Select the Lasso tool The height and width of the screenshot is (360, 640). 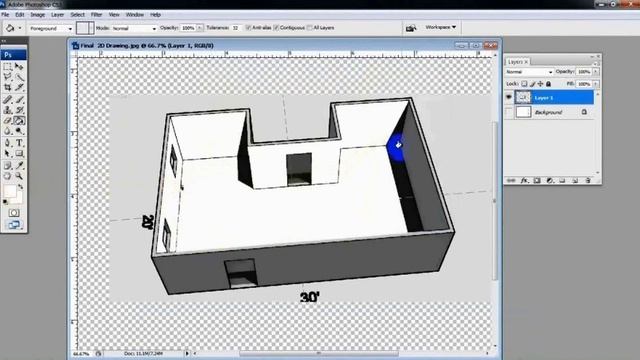(x=7, y=77)
